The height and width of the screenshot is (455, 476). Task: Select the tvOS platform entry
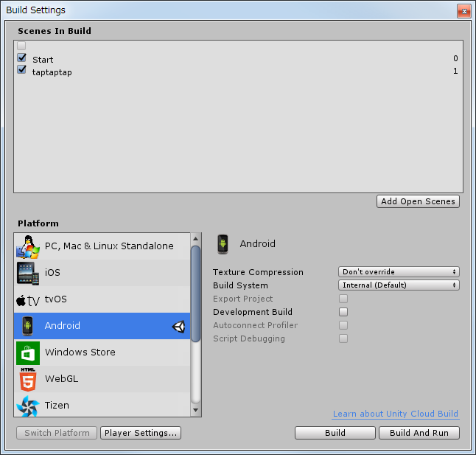click(x=102, y=299)
